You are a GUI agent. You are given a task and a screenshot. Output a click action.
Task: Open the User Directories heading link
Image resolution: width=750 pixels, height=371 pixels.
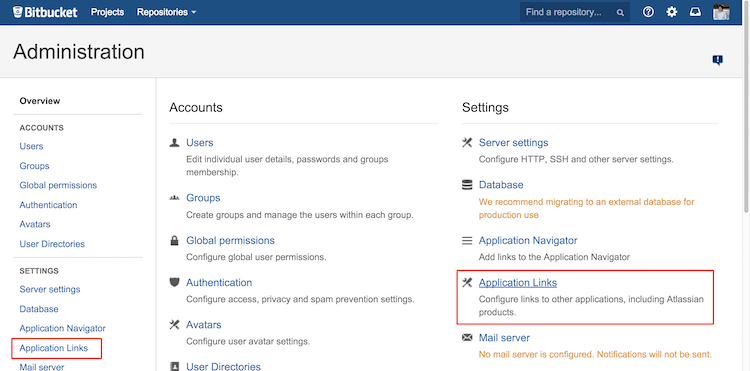pyautogui.click(x=223, y=367)
